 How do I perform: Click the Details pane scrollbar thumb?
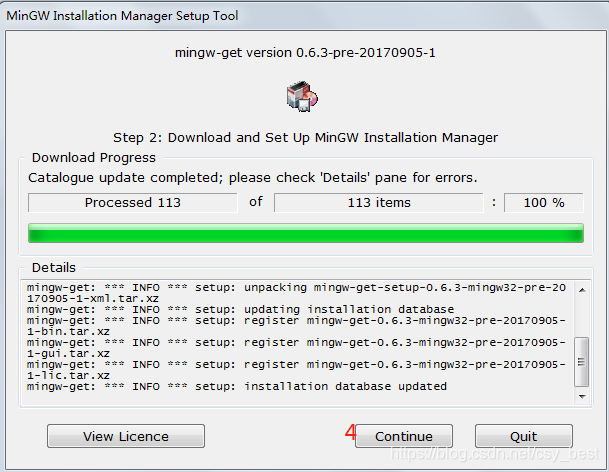581,362
